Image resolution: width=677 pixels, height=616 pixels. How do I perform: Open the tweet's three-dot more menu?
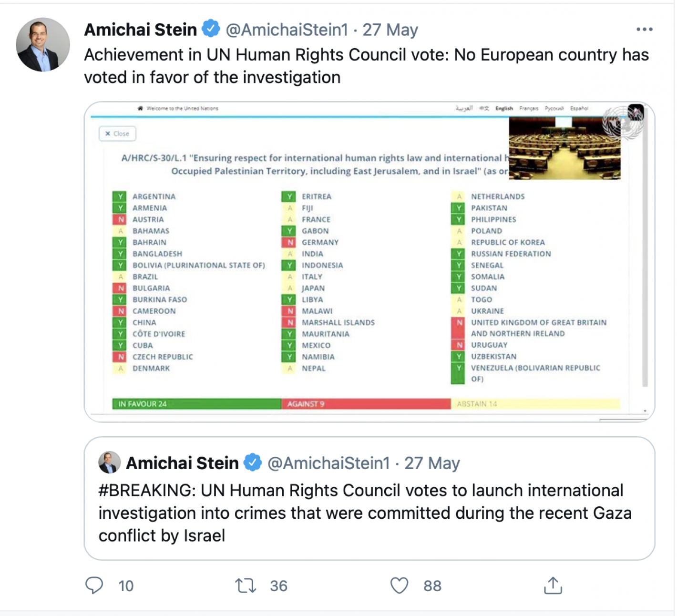[644, 30]
